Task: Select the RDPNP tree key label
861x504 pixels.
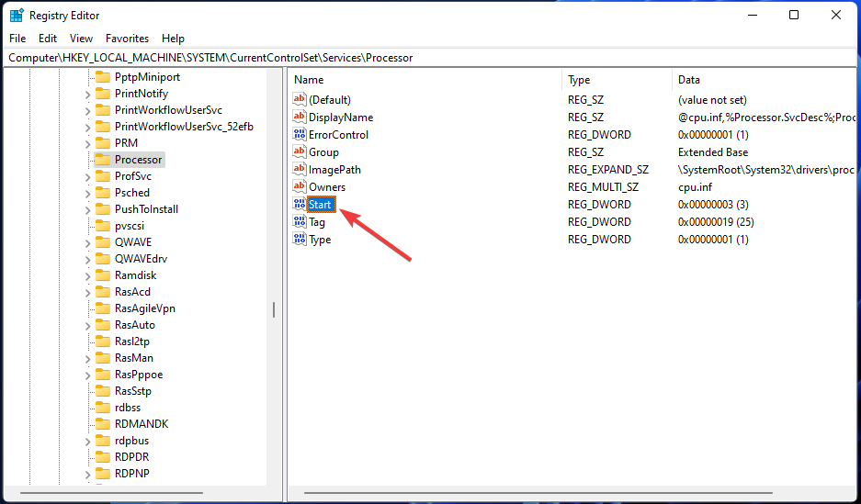Action: pos(132,474)
